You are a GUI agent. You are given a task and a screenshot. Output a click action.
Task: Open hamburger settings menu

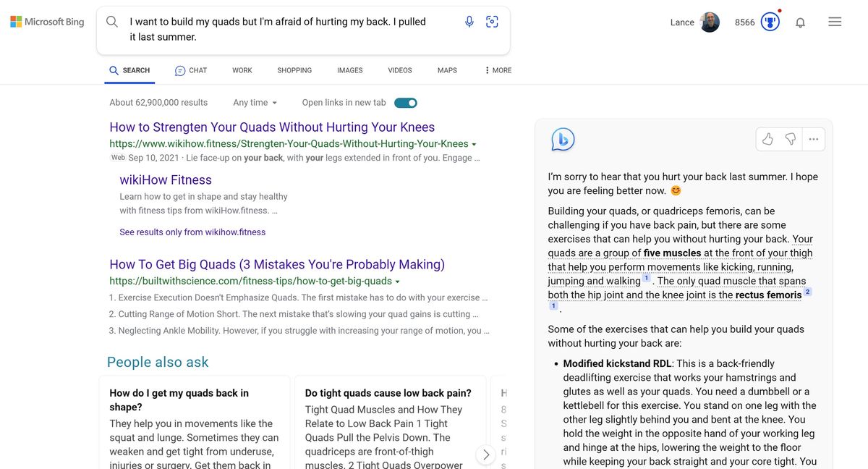coord(835,22)
